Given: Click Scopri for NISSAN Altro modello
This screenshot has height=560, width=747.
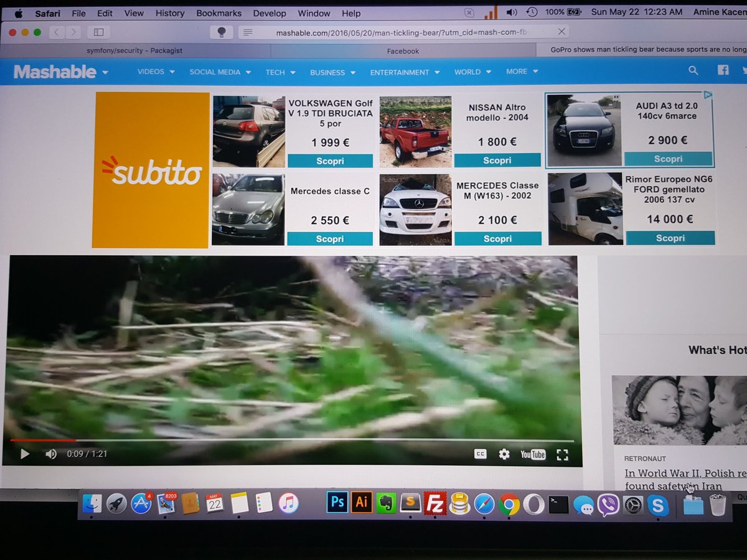Looking at the screenshot, I should [x=497, y=161].
